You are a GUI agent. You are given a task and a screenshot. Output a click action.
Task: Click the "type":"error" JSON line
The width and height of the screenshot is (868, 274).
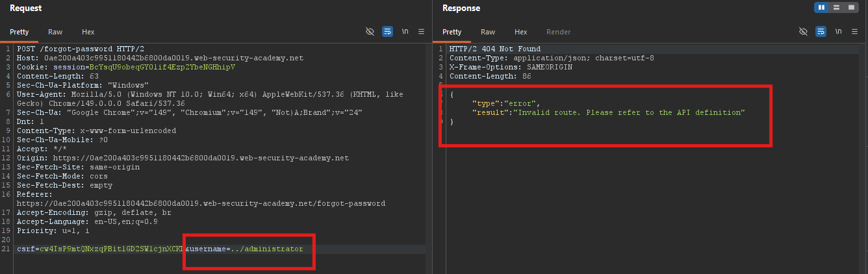(506, 103)
